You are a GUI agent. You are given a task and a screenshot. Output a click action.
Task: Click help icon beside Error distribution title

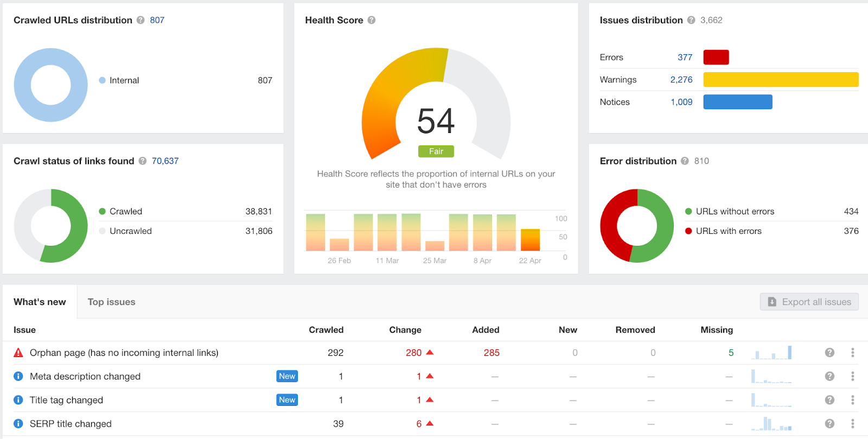tap(685, 161)
